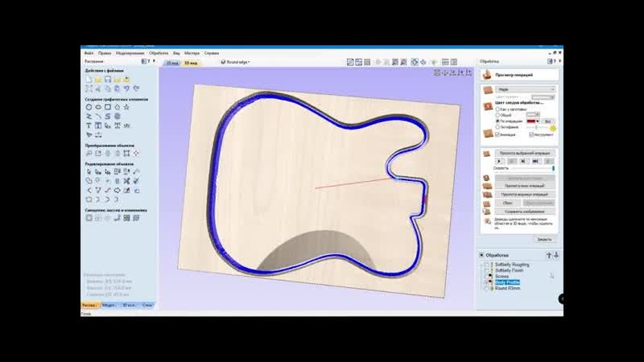The height and width of the screenshot is (362, 644).
Task: Select the Draw Text T tool
Action: [89, 125]
